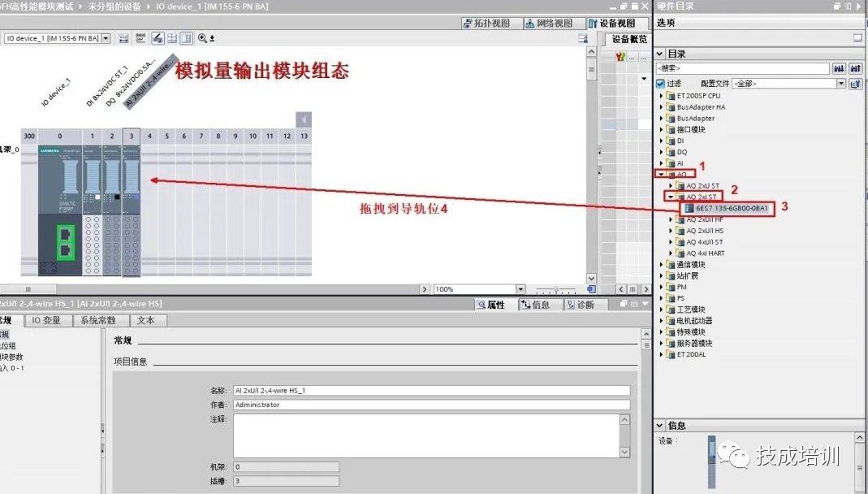Screen dimensions: 868x494
Task: Select the ET 200AL tree item
Action: coord(692,354)
